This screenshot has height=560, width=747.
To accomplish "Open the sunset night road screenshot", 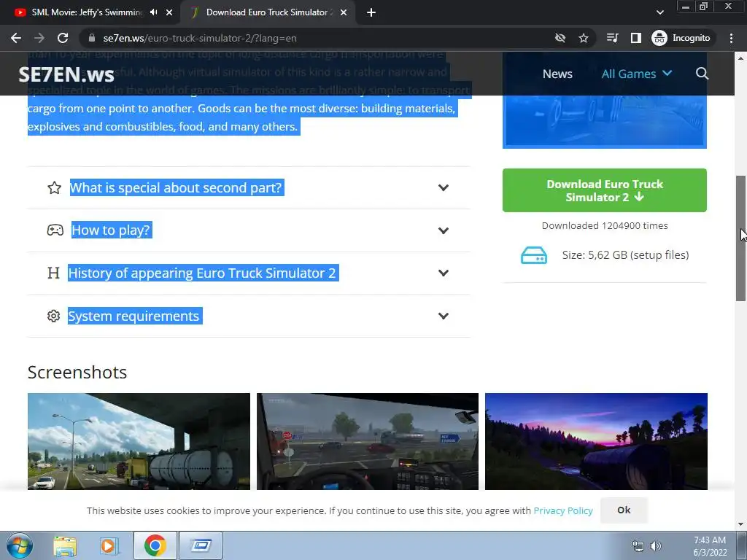I will point(596,441).
